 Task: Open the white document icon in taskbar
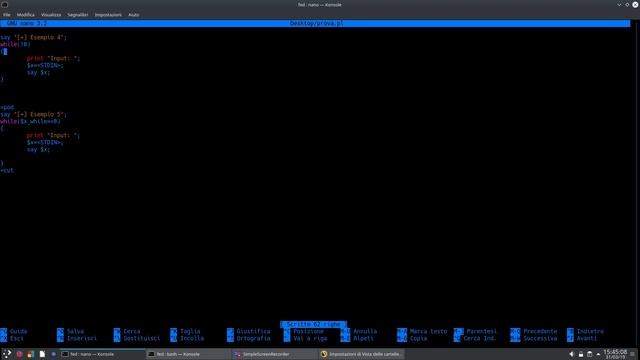(x=42, y=354)
